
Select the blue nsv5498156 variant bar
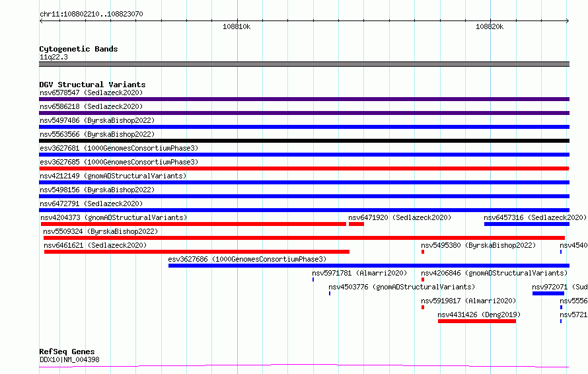304,196
